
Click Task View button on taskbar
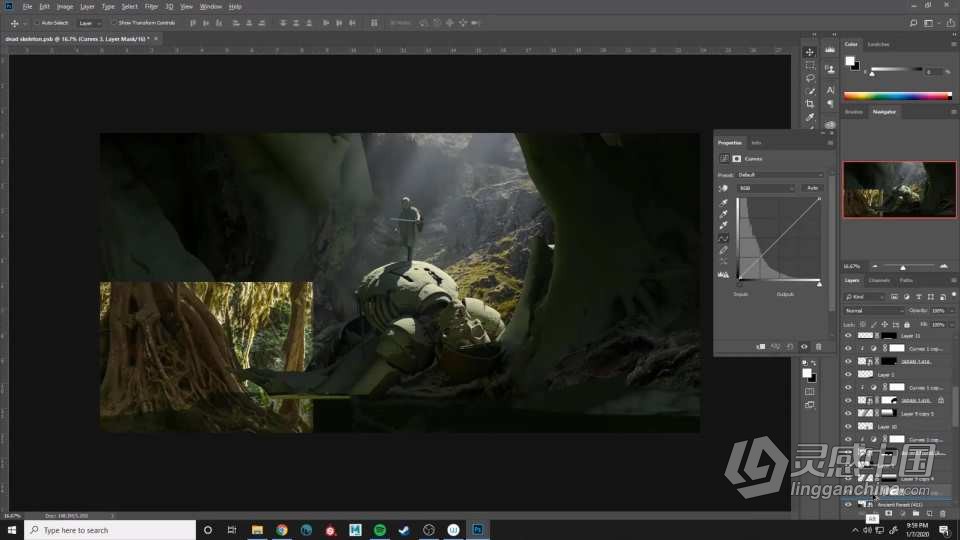(x=231, y=530)
